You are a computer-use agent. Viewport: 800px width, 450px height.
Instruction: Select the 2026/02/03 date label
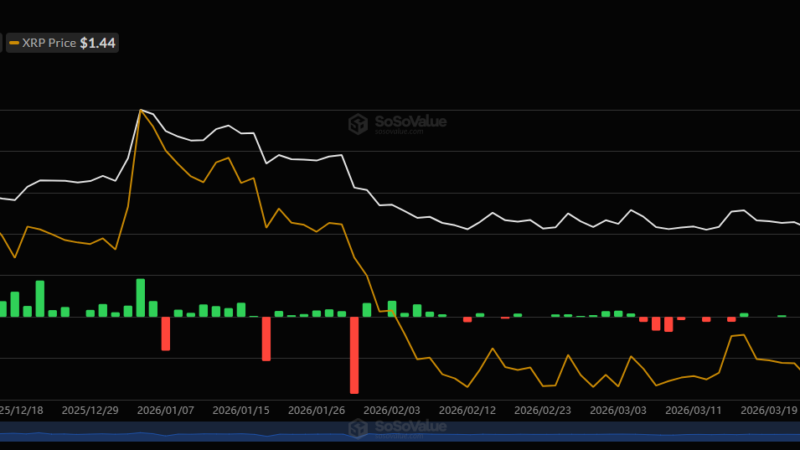click(x=392, y=410)
